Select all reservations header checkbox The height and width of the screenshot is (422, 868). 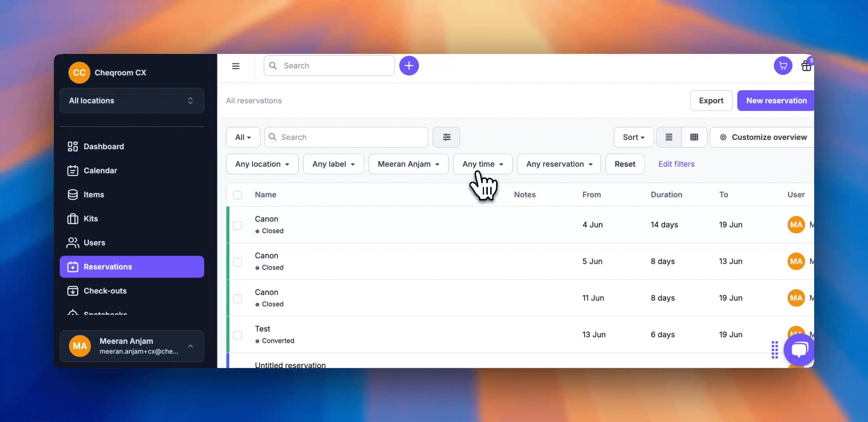click(237, 195)
